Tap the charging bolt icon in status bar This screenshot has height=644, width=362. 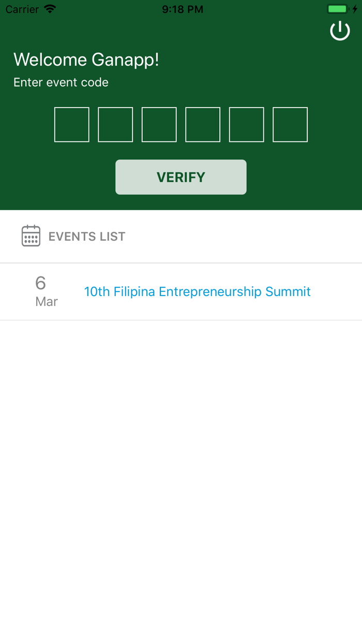click(x=354, y=9)
